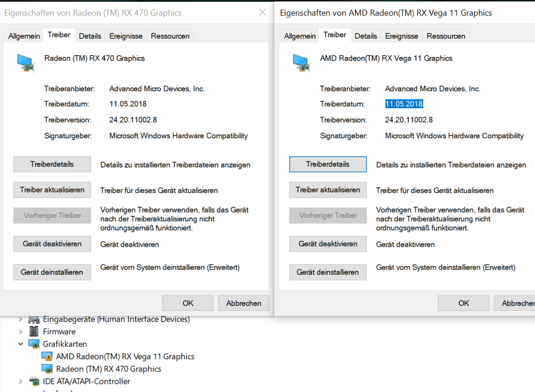Click the Grafikkarten category icon
Screen dimensions: 535x392
pyautogui.click(x=34, y=344)
